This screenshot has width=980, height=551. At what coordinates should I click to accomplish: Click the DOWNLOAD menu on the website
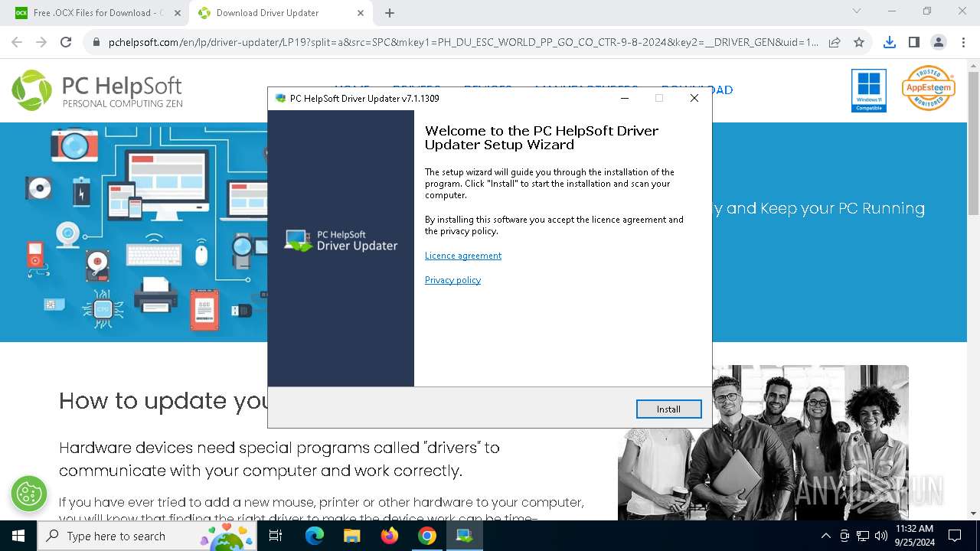pos(697,90)
